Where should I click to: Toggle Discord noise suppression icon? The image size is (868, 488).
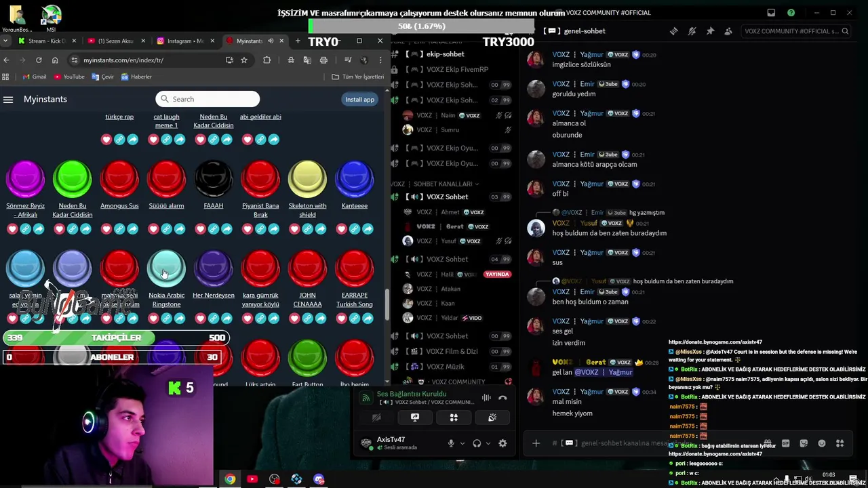point(486,398)
